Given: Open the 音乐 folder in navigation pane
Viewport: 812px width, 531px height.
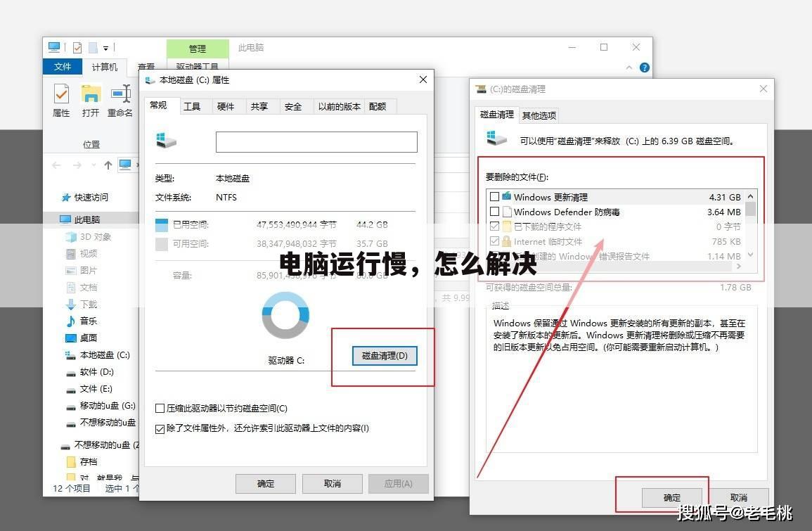Looking at the screenshot, I should [x=82, y=321].
